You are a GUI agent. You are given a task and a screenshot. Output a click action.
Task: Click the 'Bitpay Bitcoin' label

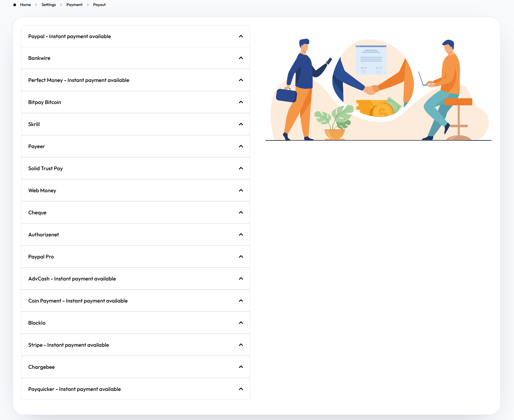point(45,102)
